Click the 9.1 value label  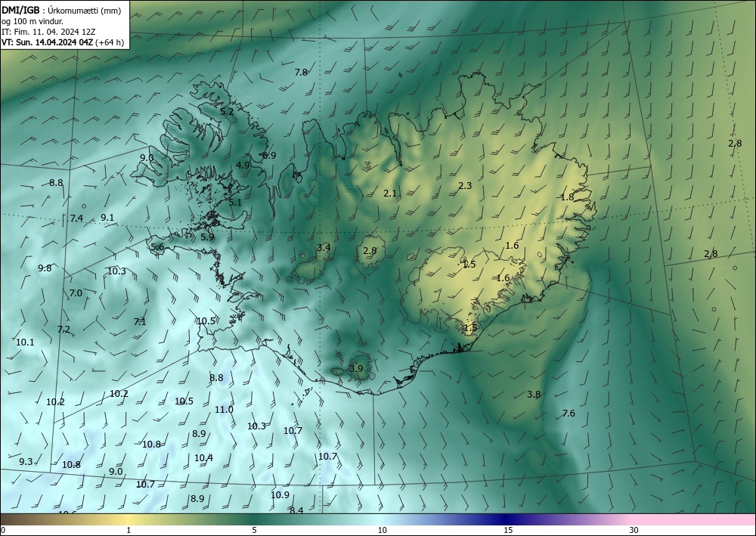coord(107,218)
